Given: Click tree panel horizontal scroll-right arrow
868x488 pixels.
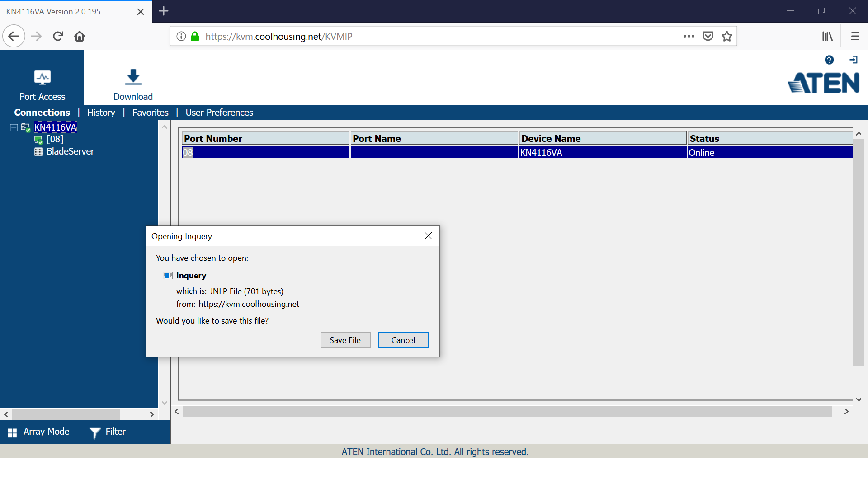Looking at the screenshot, I should pyautogui.click(x=152, y=414).
